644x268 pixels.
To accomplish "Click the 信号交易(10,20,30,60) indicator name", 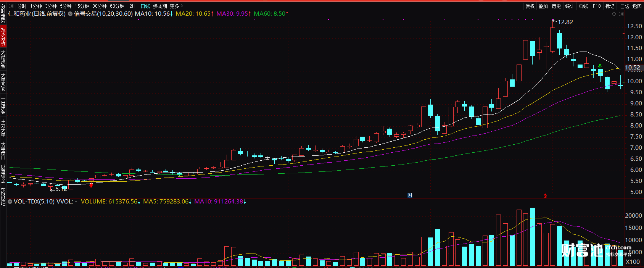I will (103, 14).
